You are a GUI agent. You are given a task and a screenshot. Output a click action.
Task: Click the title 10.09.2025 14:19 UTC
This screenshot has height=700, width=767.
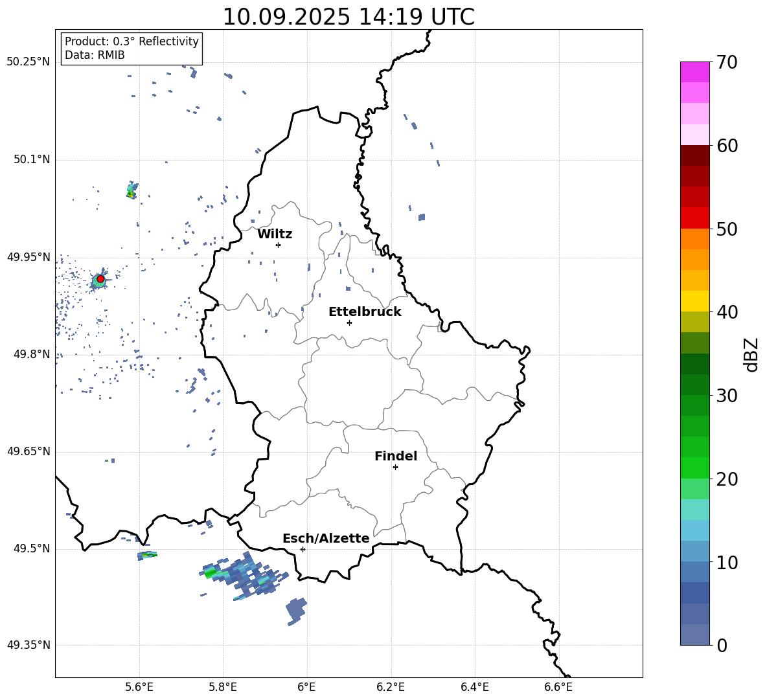tap(349, 17)
